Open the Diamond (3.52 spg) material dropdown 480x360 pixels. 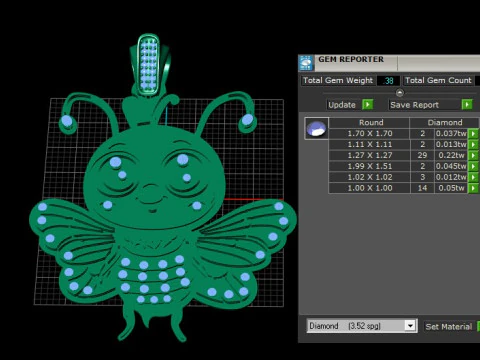click(x=410, y=326)
